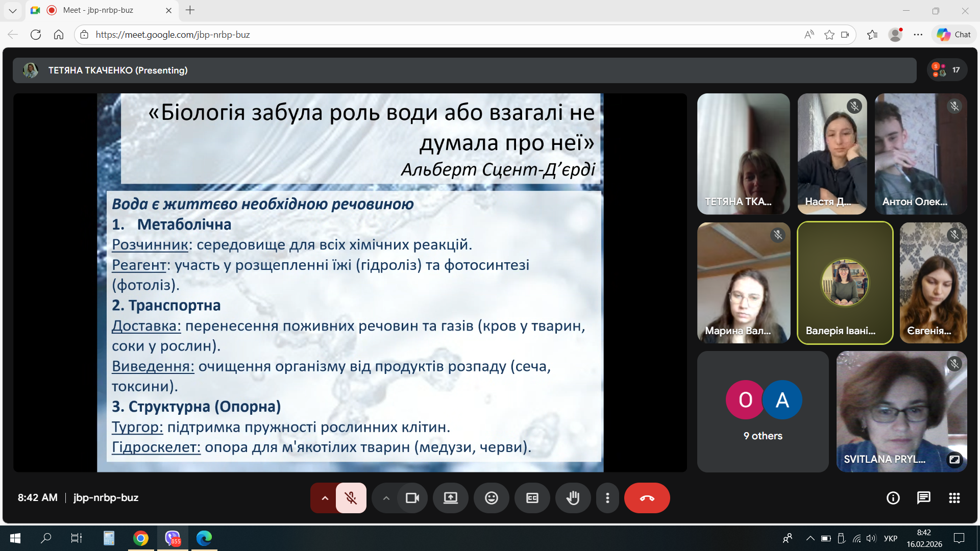Select the Meet - jbp-nrbp-buz tab
The width and height of the screenshot is (980, 551).
point(98,10)
